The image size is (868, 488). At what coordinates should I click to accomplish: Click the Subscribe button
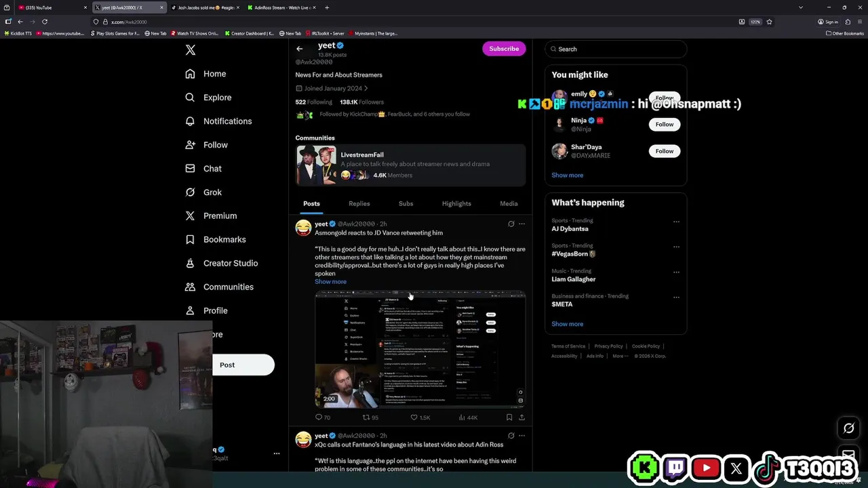504,49
